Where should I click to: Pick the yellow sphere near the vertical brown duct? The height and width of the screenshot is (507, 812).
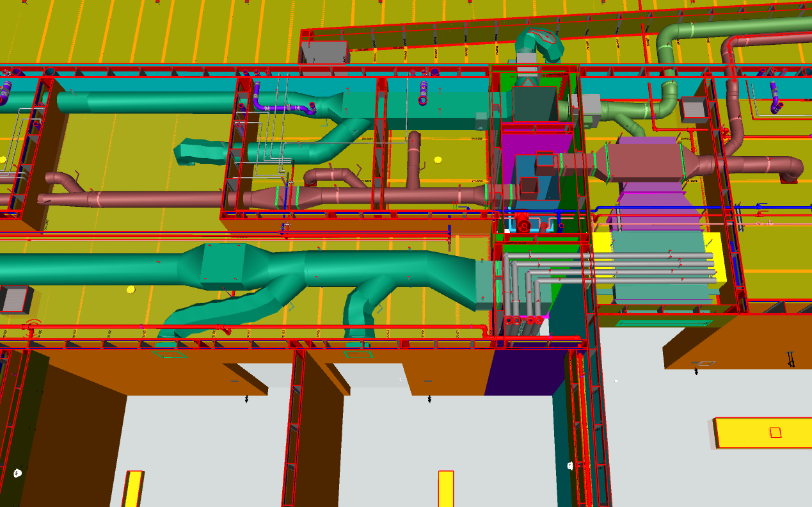[438, 159]
